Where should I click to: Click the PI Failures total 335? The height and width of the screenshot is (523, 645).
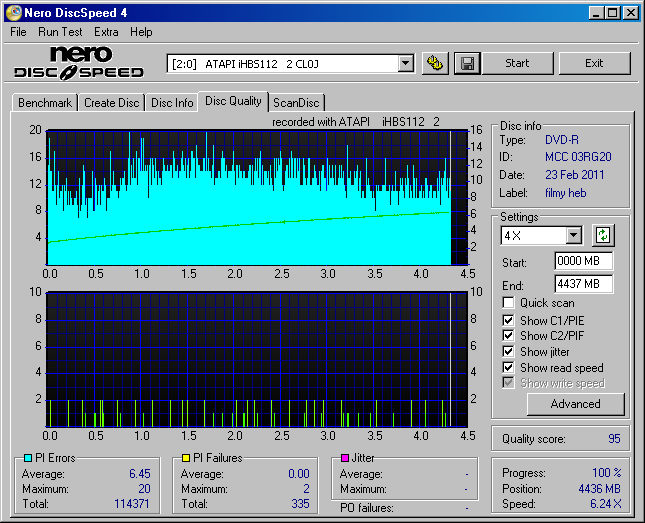point(300,504)
